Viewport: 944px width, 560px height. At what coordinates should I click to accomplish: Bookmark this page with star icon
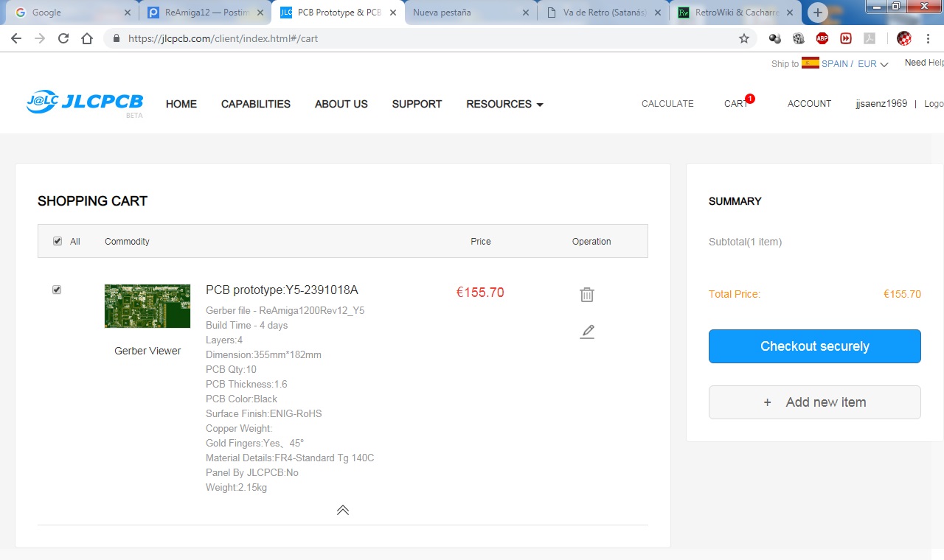[x=744, y=38]
